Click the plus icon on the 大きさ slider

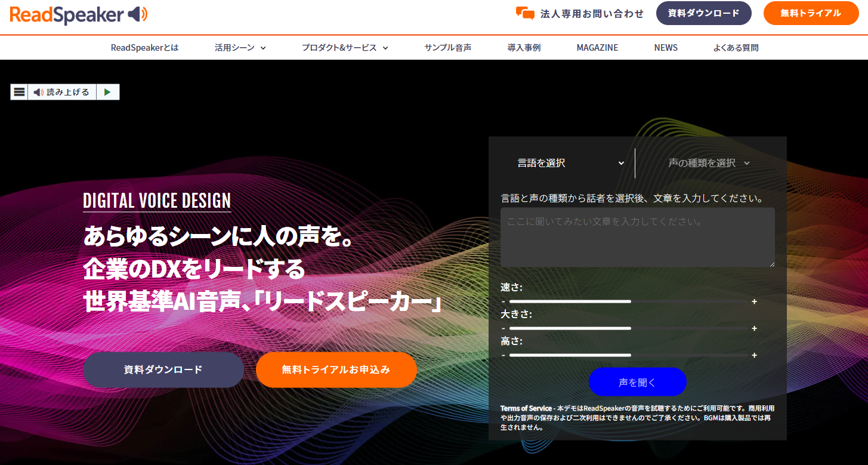(x=754, y=328)
